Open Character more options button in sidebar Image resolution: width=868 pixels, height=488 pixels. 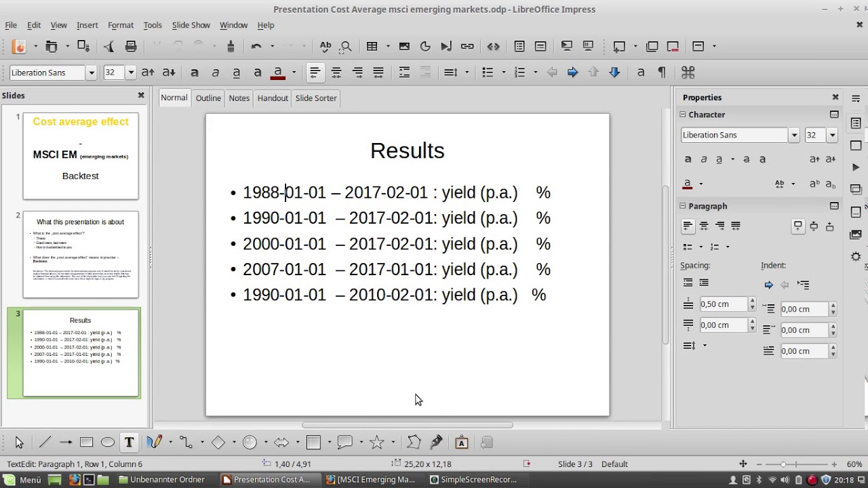pyautogui.click(x=834, y=115)
